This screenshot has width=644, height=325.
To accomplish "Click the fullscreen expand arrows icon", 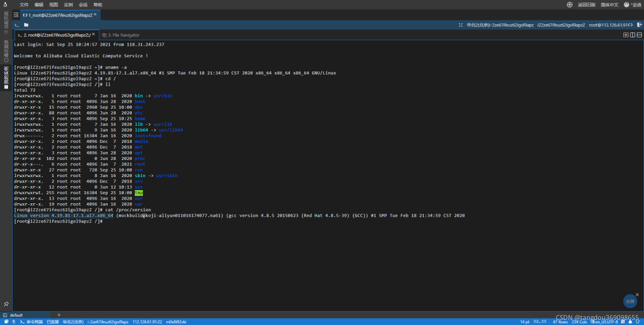I will pos(461,25).
